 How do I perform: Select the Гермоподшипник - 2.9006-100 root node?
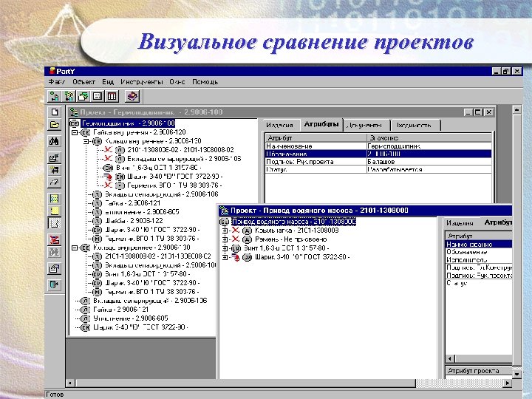129,123
